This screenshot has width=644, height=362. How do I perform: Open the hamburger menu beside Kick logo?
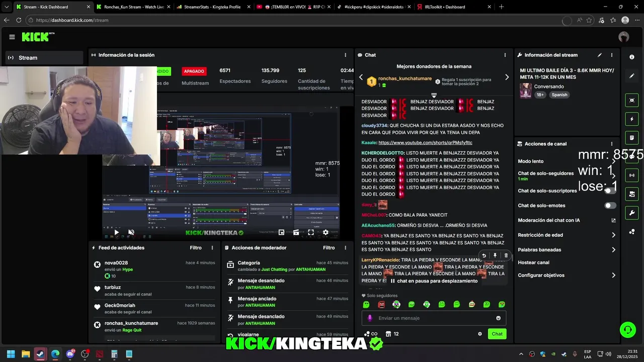[12, 37]
